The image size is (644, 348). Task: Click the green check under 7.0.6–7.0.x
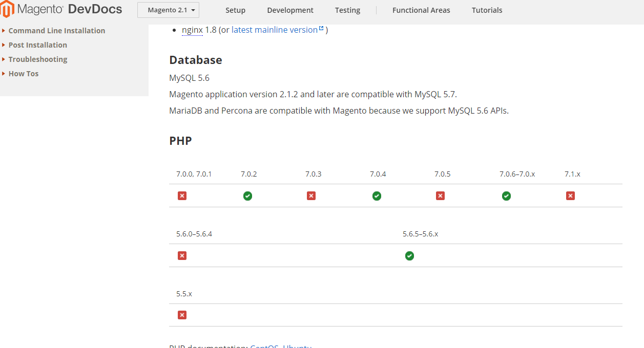506,195
